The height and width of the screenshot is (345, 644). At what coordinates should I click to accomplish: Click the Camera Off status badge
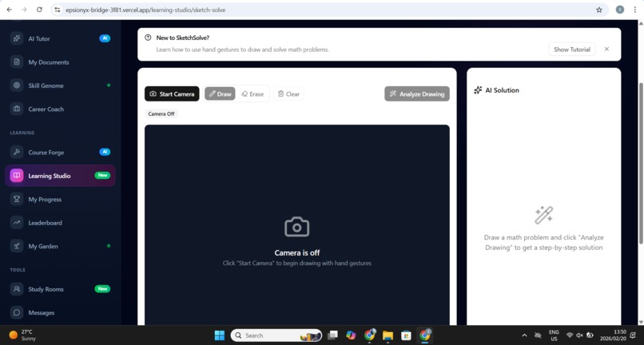click(x=161, y=113)
